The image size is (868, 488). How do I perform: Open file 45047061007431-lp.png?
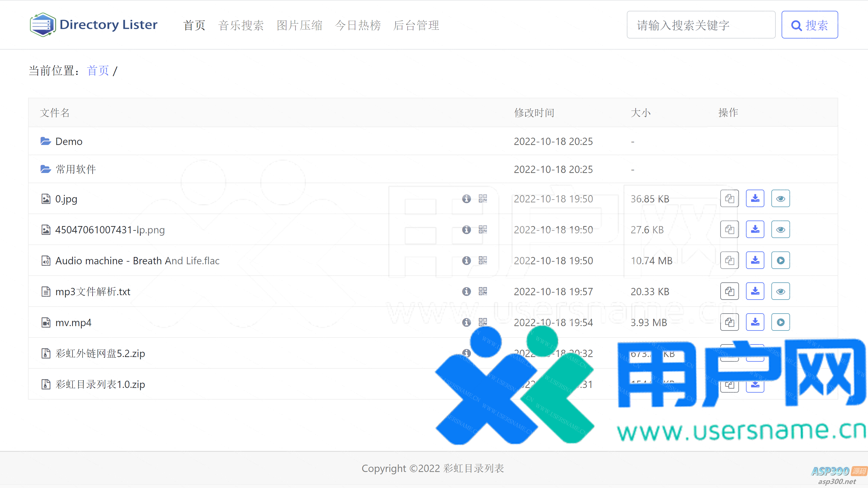110,230
